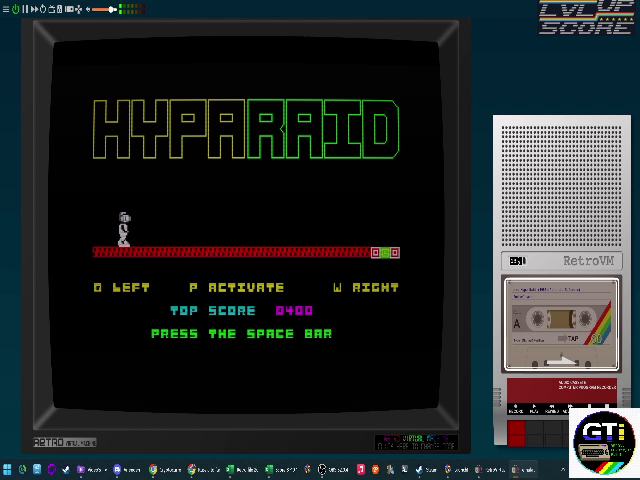The height and width of the screenshot is (480, 640).
Task: Open the orange round app in the taskbar
Action: pyautogui.click(x=376, y=470)
